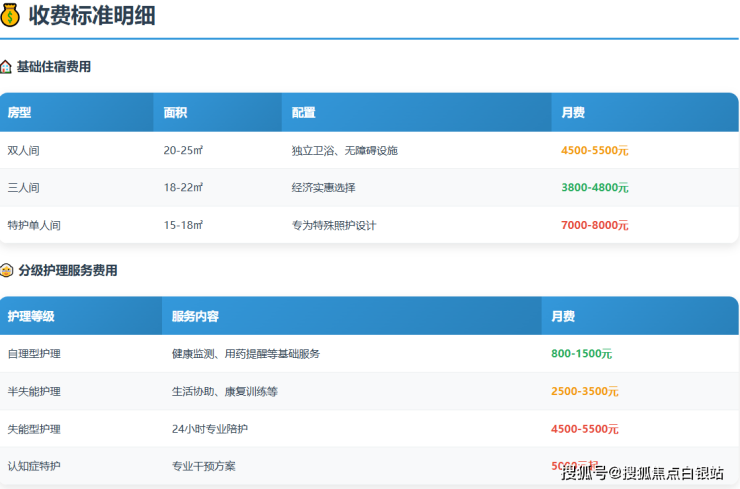Click the 配置 column header
Viewport: 740px width, 489px height.
click(304, 113)
